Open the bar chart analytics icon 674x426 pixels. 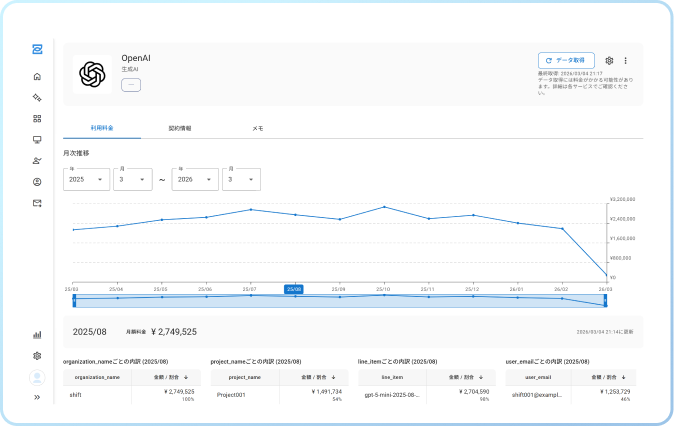point(37,335)
